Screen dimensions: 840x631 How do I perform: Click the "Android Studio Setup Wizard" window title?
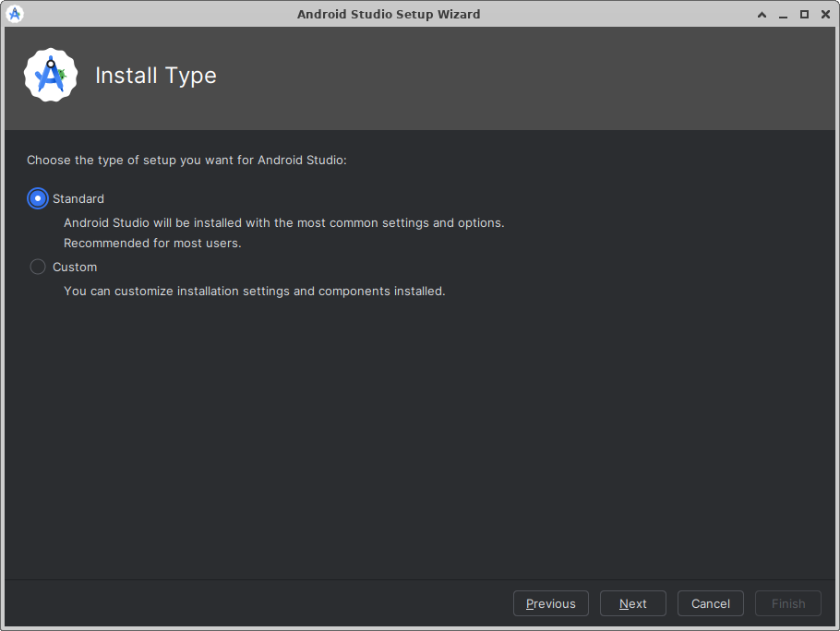(389, 14)
